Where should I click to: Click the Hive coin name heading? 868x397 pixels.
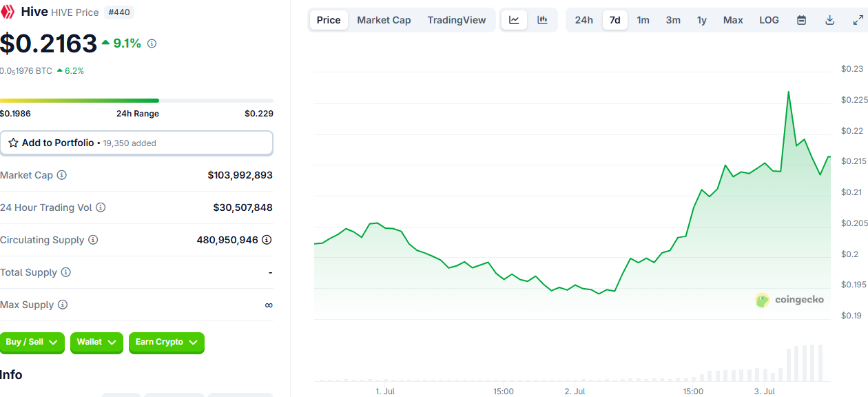pos(34,12)
